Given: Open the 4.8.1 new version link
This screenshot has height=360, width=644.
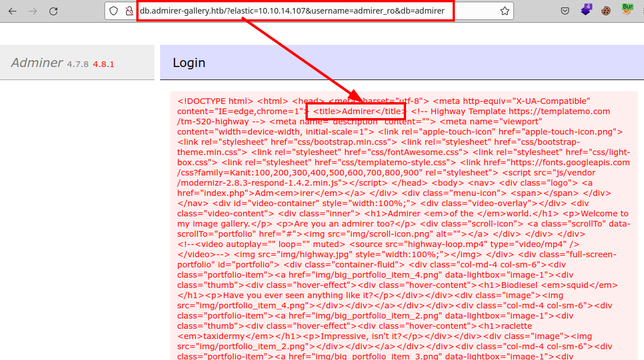Looking at the screenshot, I should click(x=103, y=64).
